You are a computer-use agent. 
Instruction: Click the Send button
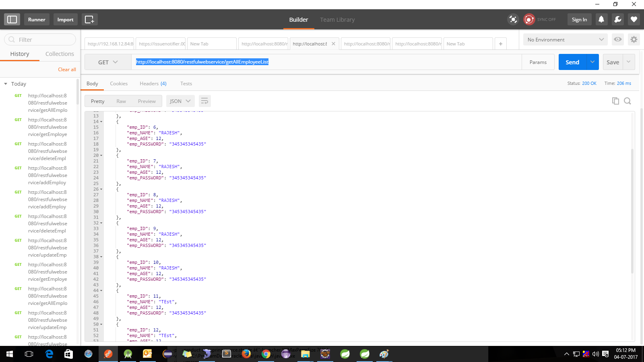coord(572,62)
